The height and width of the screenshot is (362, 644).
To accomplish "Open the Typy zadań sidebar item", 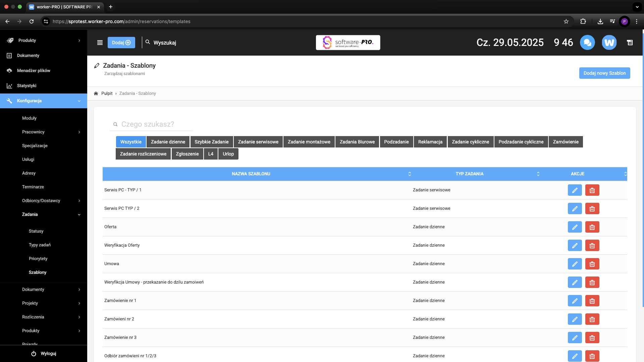I will 40,245.
